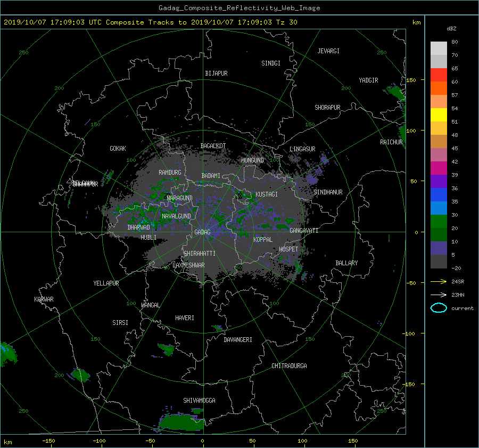The width and height of the screenshot is (479, 448).
Task: Select the HOSPET label on map
Action: [x=288, y=249]
